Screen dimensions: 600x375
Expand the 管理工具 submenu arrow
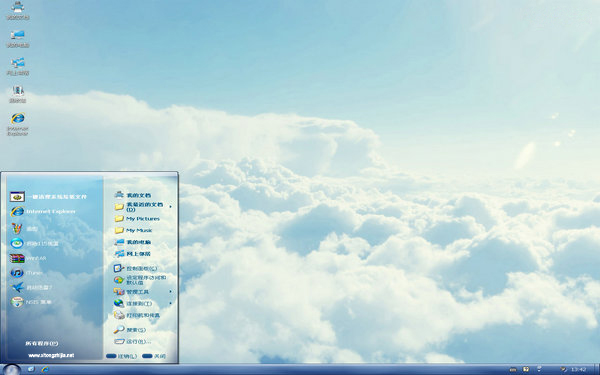click(x=171, y=292)
